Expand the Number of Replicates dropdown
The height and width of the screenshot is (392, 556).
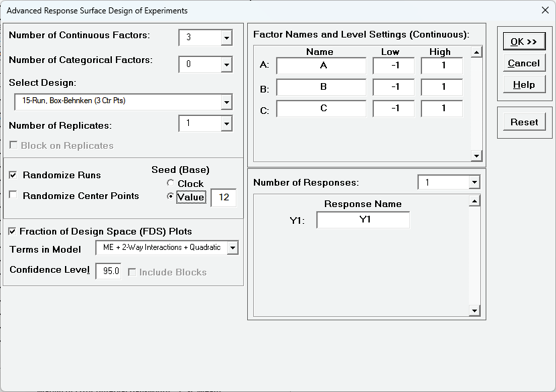point(226,124)
